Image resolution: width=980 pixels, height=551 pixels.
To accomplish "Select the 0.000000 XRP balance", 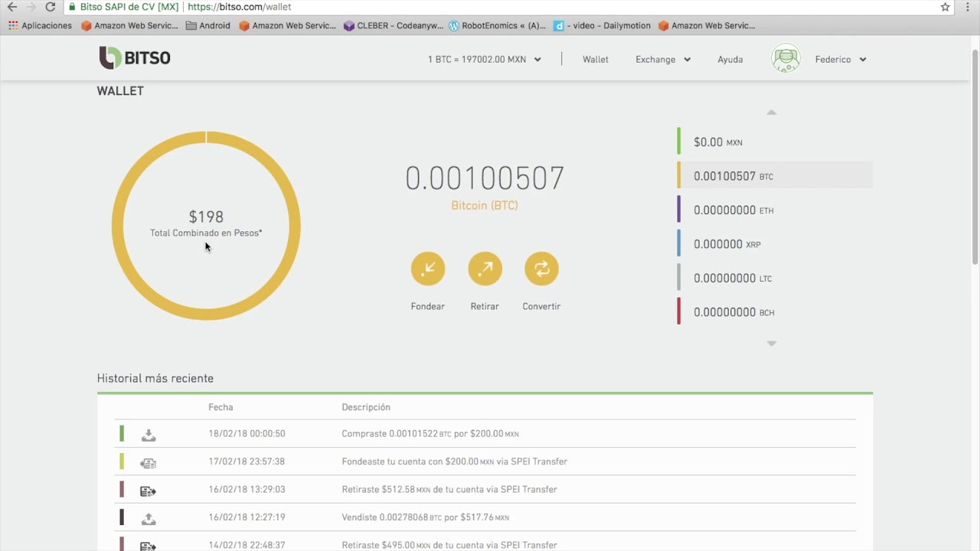I will (775, 244).
